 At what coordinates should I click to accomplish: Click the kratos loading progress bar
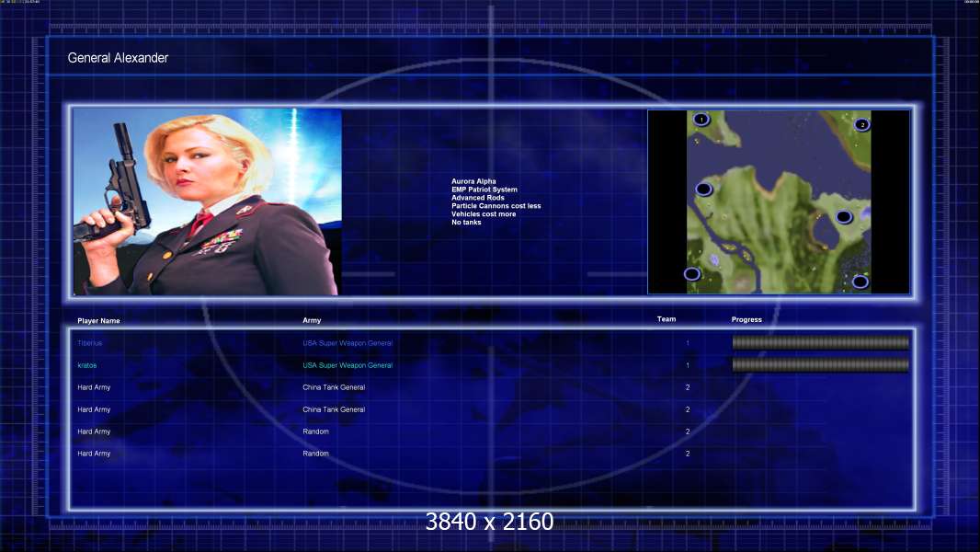pos(821,365)
